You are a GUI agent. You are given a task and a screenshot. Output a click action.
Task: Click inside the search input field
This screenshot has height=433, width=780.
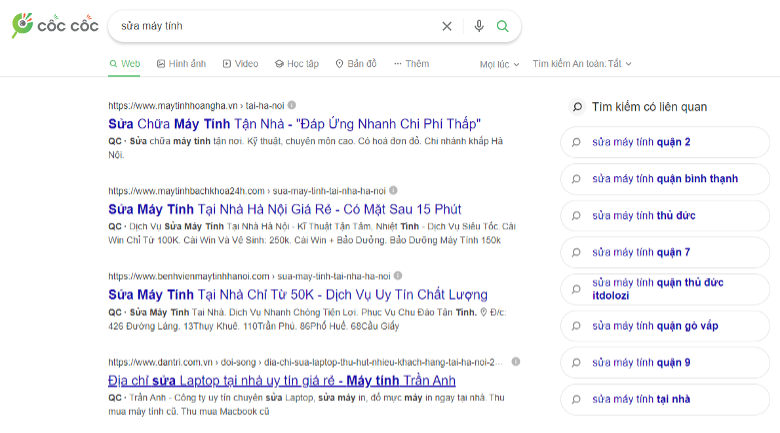click(270, 26)
